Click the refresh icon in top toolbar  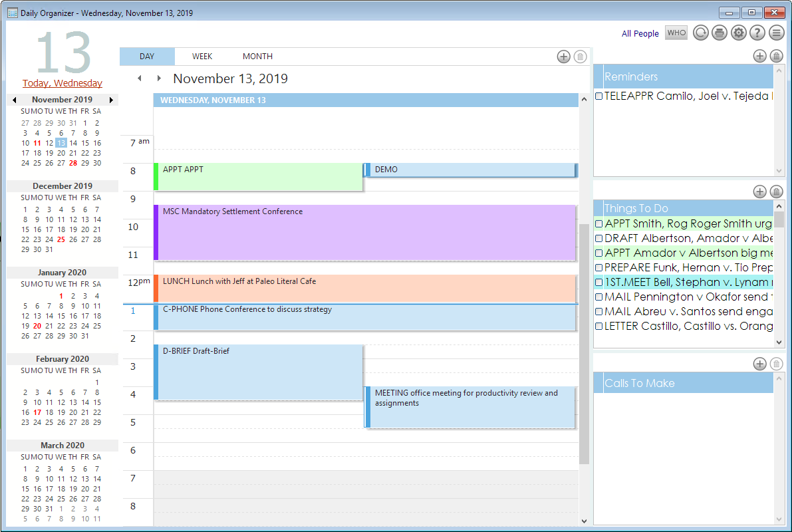700,33
